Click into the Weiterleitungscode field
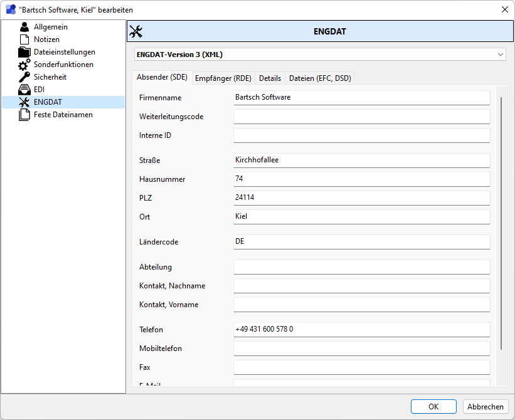This screenshot has height=420, width=515. point(361,117)
